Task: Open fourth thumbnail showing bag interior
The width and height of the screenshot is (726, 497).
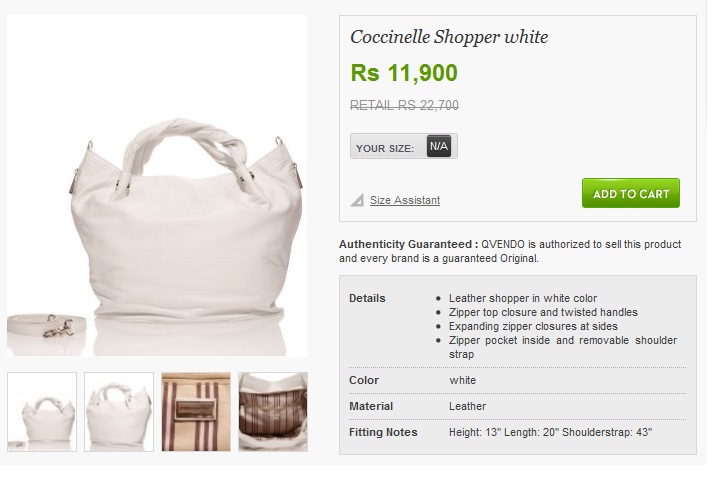Action: tap(273, 412)
